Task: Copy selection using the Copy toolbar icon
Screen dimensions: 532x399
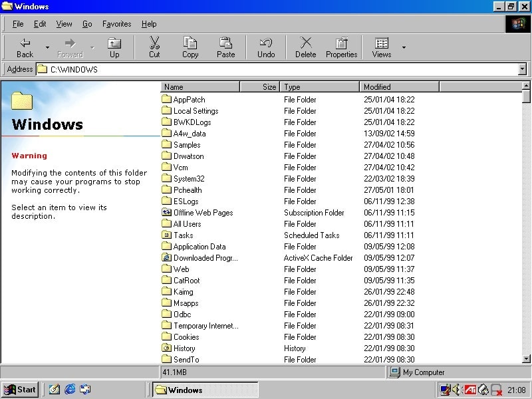Action: pos(190,47)
